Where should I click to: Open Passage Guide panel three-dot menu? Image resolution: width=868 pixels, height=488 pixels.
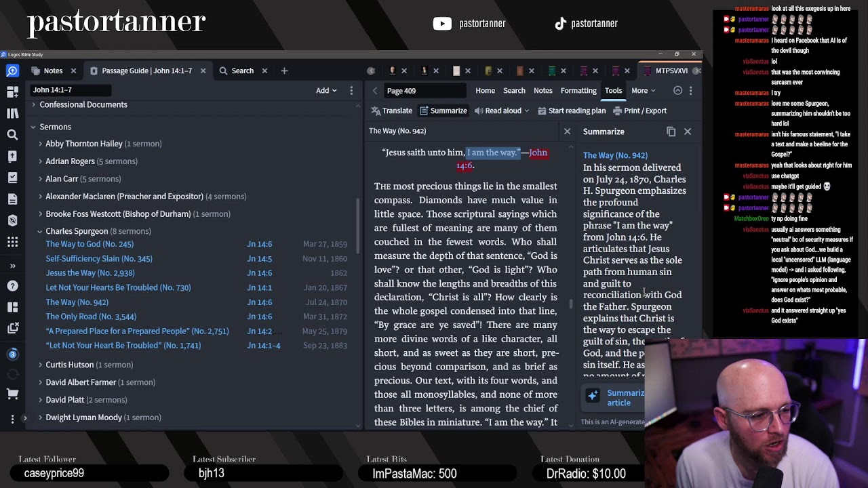coord(351,90)
